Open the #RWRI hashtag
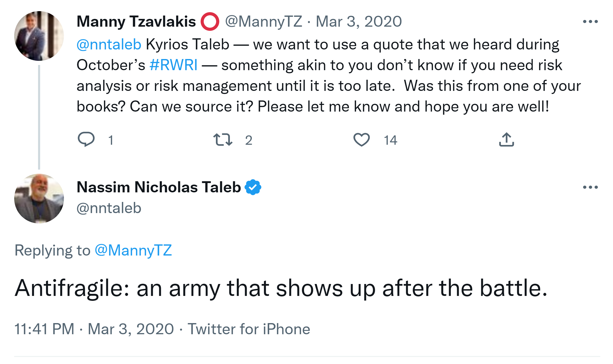The height and width of the screenshot is (364, 613). [173, 65]
